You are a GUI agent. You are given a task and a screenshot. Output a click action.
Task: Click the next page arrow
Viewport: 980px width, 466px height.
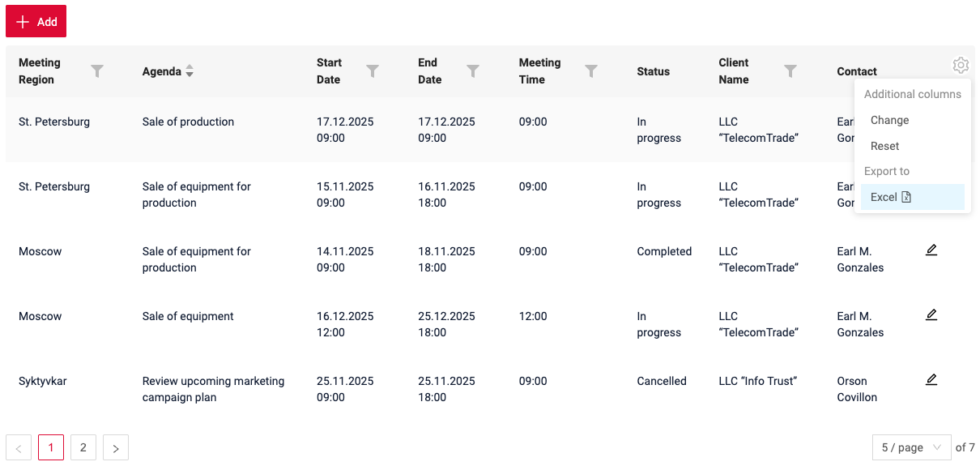point(116,447)
